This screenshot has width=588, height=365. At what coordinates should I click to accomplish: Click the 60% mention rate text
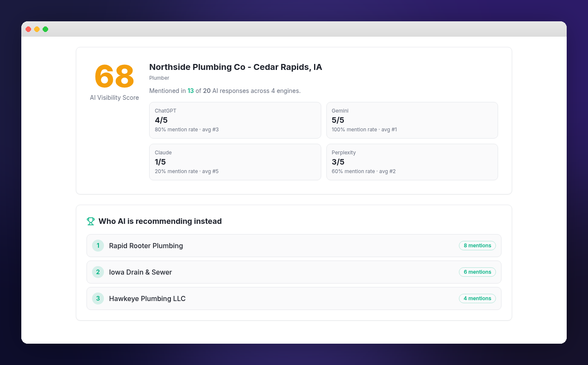pos(353,171)
